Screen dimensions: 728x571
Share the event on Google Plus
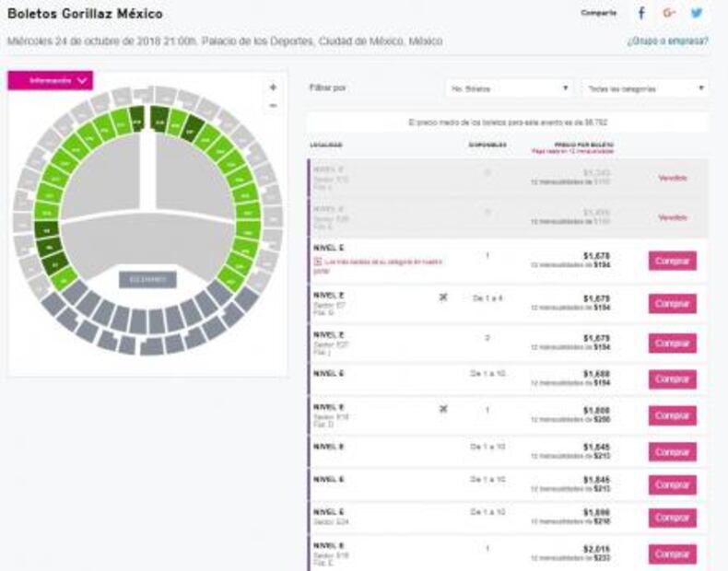pyautogui.click(x=669, y=13)
